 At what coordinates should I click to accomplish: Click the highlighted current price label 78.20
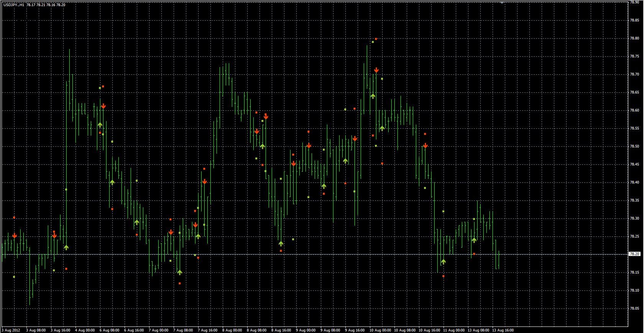634,254
